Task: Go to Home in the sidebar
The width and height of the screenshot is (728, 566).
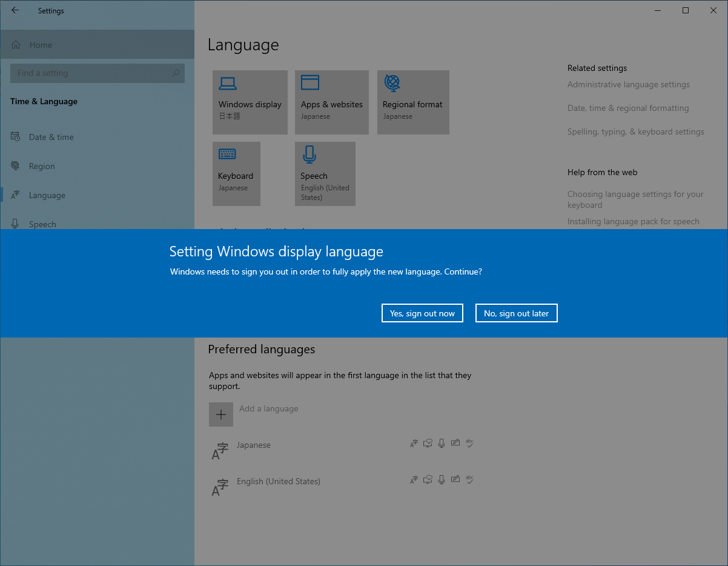Action: [41, 45]
